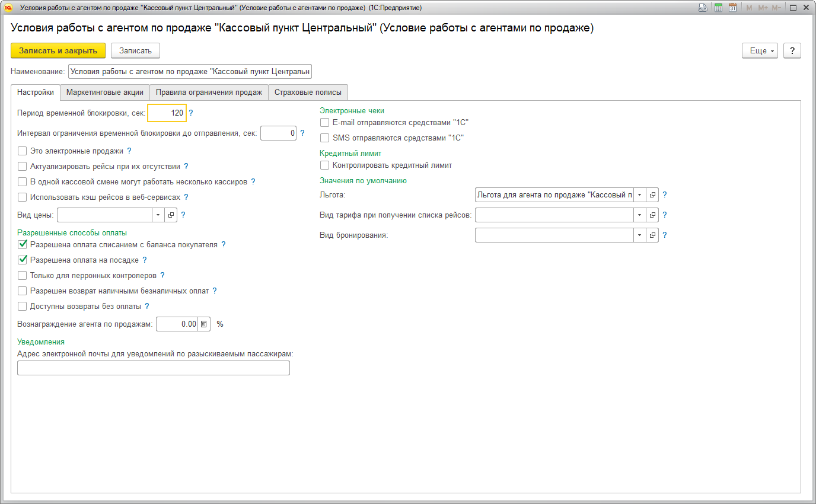Open calculator icon in agent reward field
The image size is (816, 504).
pos(203,324)
